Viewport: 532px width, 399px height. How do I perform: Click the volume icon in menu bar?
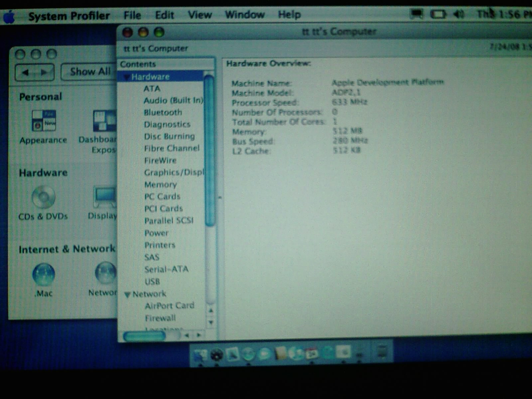point(459,14)
